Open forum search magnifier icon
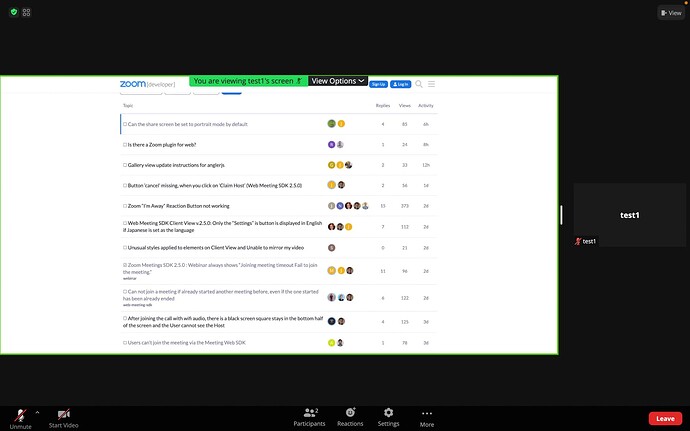The height and width of the screenshot is (431, 690). pyautogui.click(x=419, y=84)
